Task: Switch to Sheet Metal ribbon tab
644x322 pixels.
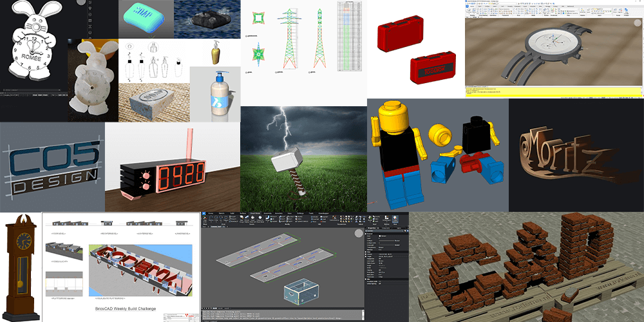Action: [x=255, y=214]
